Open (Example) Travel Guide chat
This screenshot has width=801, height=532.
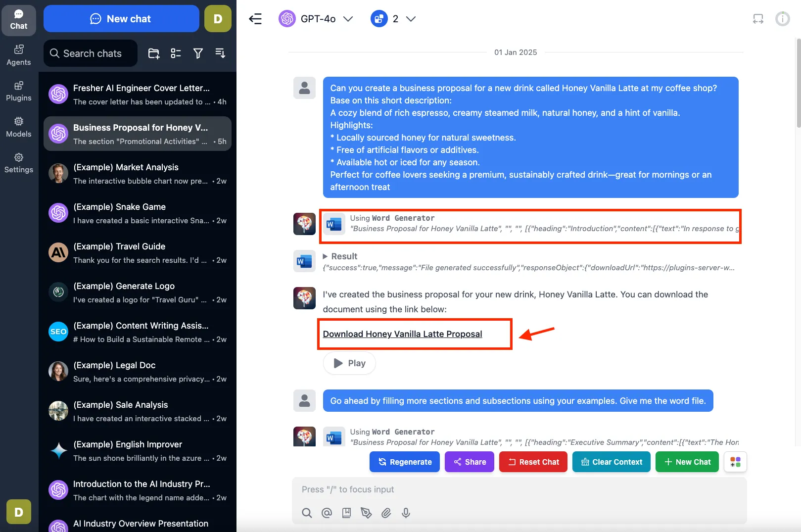click(138, 252)
